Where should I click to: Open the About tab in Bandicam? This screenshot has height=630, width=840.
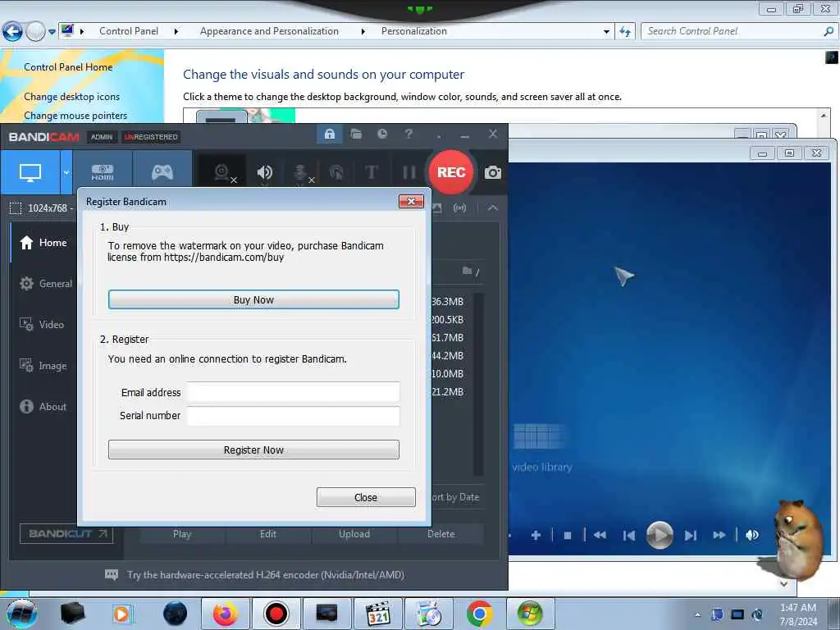[x=43, y=407]
